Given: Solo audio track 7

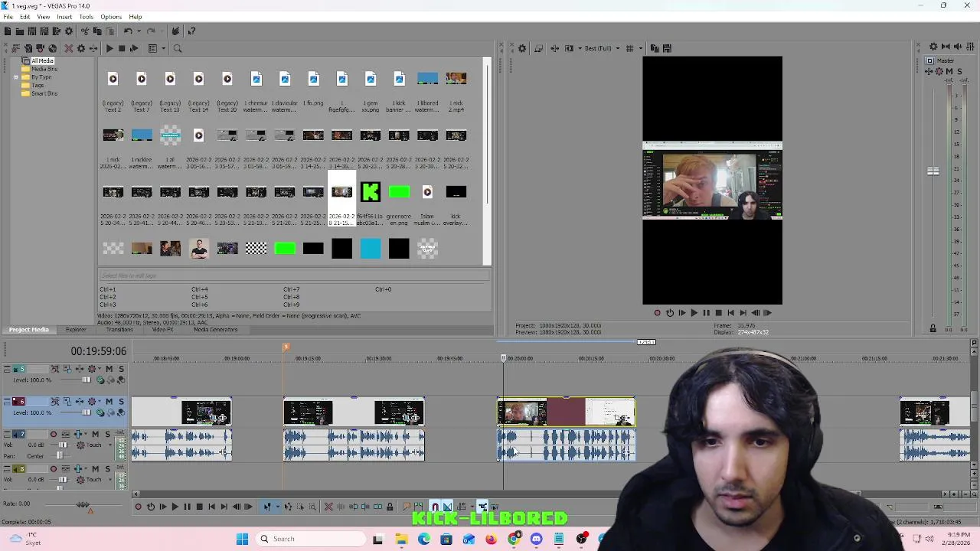Looking at the screenshot, I should point(107,434).
